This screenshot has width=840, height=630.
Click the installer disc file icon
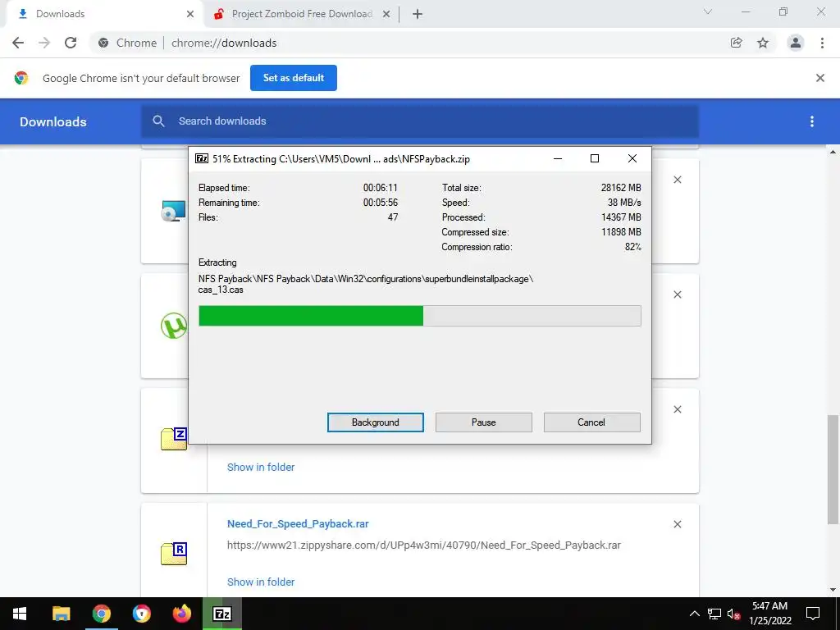[174, 211]
